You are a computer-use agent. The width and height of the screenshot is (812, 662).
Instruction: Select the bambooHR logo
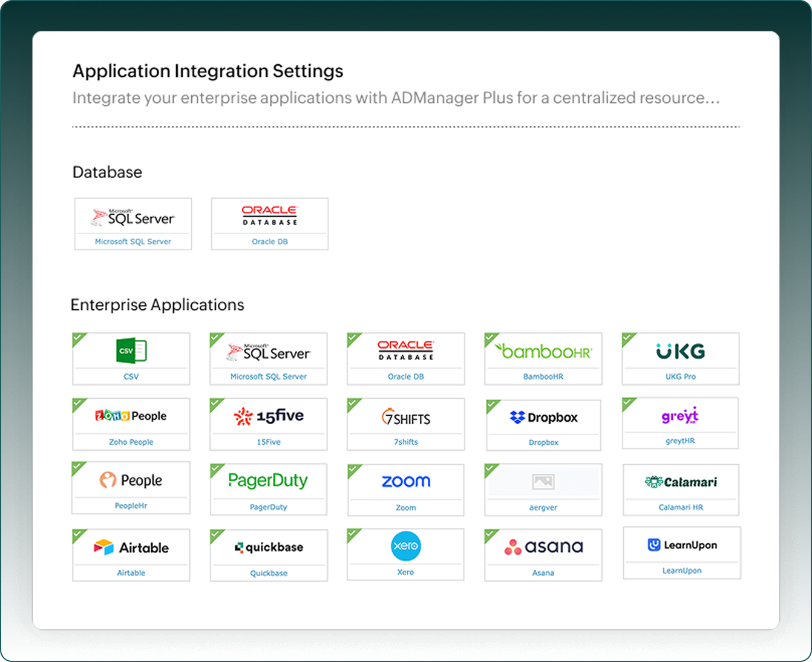(x=543, y=351)
